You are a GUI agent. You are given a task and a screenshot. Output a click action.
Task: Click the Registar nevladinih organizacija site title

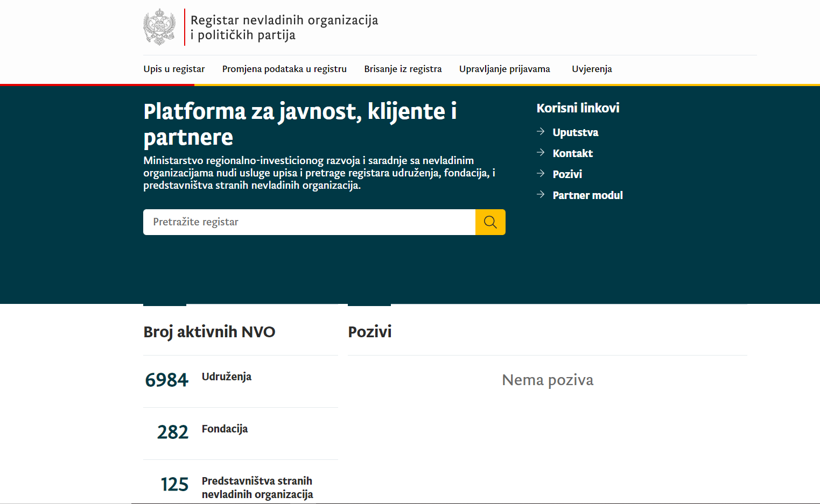[284, 27]
